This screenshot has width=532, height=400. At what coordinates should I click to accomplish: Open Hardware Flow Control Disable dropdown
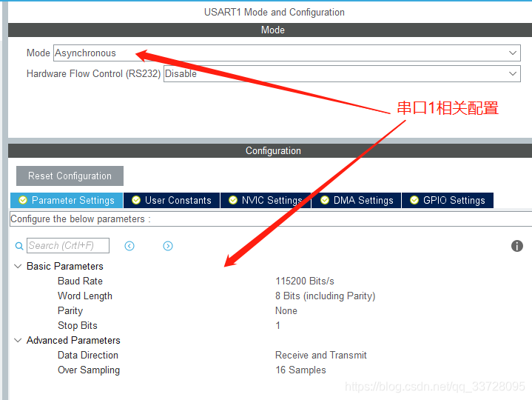tap(342, 73)
